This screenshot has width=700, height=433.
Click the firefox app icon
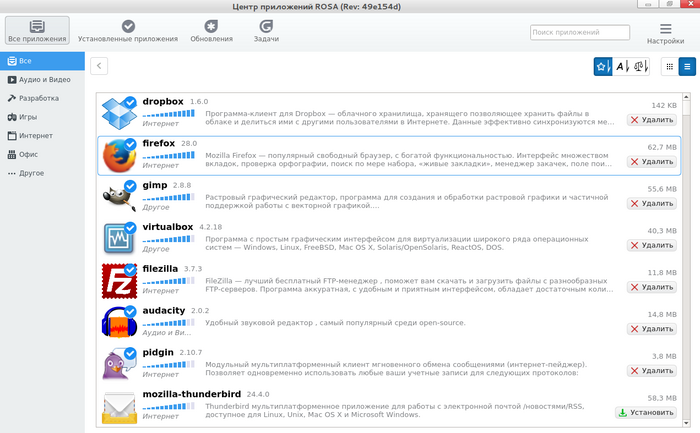pyautogui.click(x=119, y=155)
